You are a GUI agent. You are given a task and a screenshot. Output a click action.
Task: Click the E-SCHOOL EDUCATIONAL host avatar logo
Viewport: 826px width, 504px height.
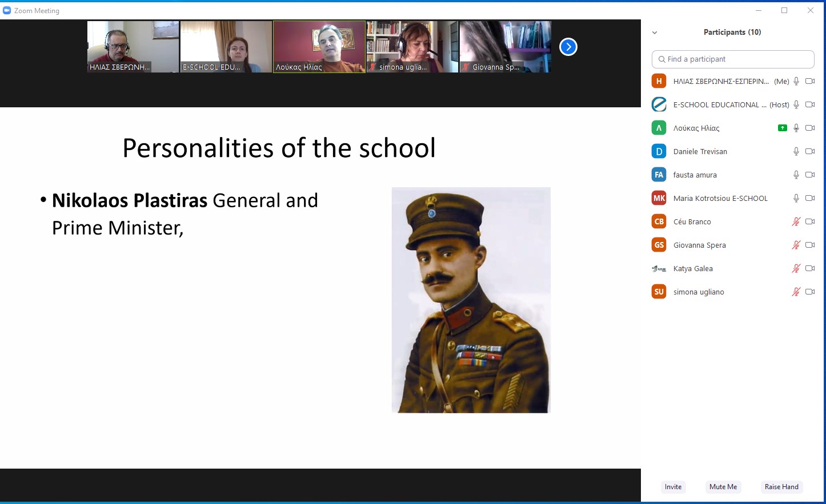(x=659, y=104)
